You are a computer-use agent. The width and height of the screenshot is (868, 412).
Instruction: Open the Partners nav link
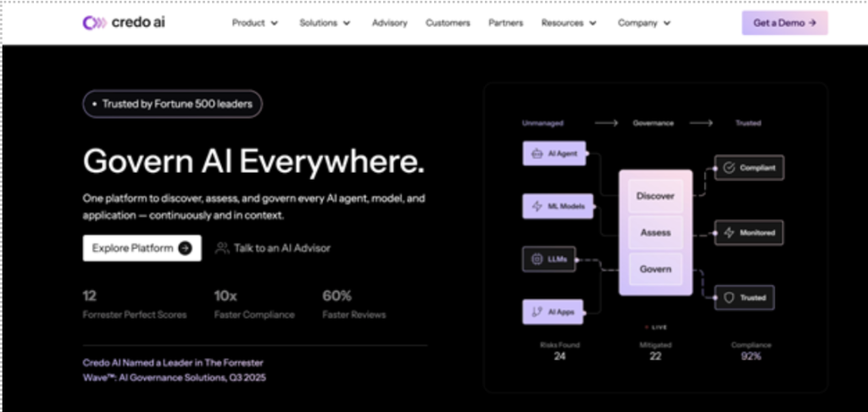coord(506,23)
